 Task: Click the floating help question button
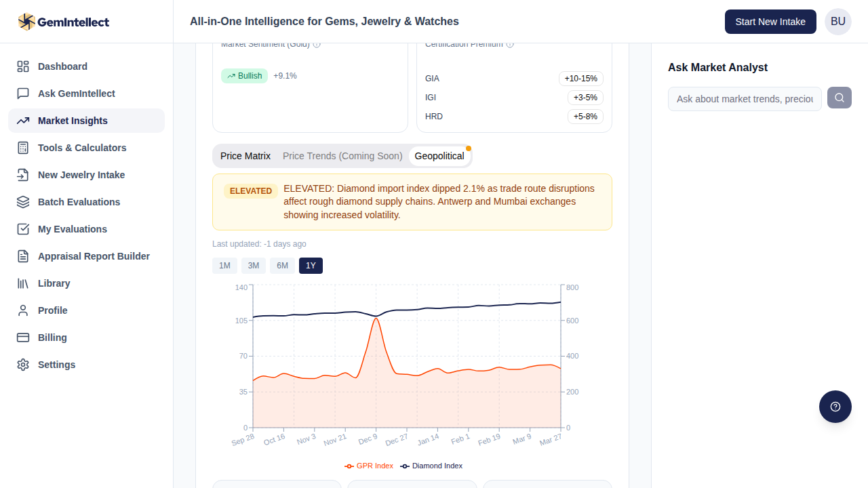click(x=835, y=407)
